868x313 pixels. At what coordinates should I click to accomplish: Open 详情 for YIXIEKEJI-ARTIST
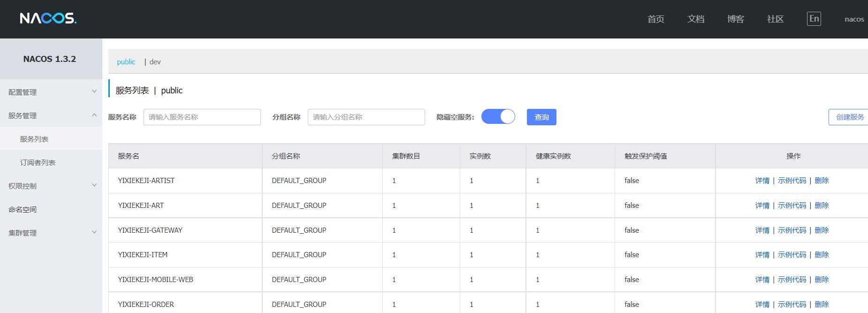point(762,180)
